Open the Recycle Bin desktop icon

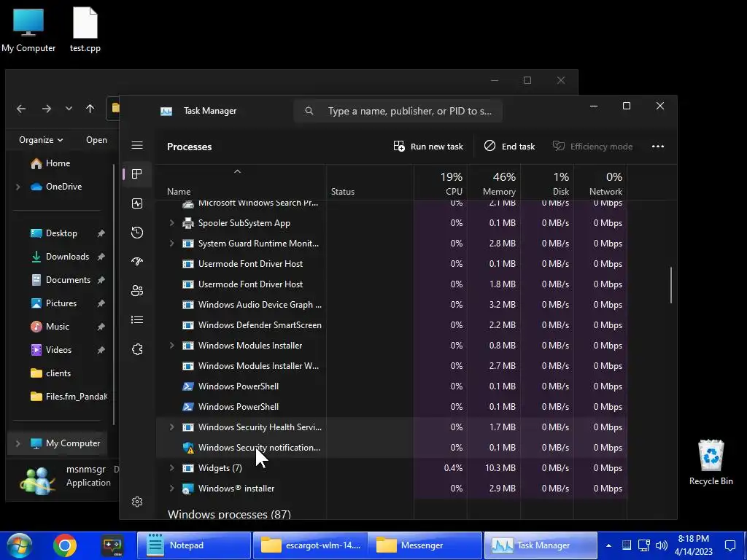[x=711, y=462]
